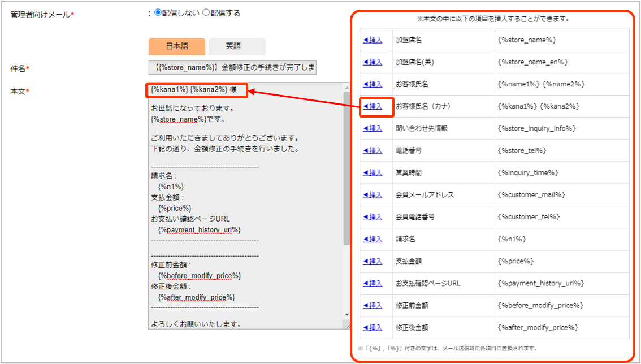Insert the 加盟店名(英) placeholder

373,62
